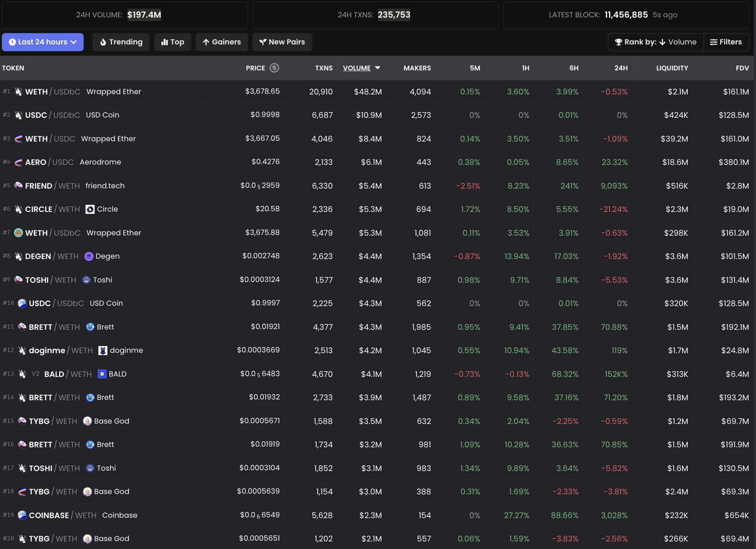
Task: Click the 24H TXNS figure 235,753
Action: (394, 15)
